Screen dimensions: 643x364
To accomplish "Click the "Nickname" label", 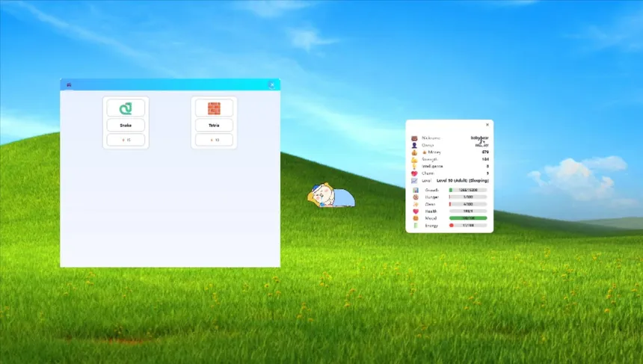I will click(431, 138).
